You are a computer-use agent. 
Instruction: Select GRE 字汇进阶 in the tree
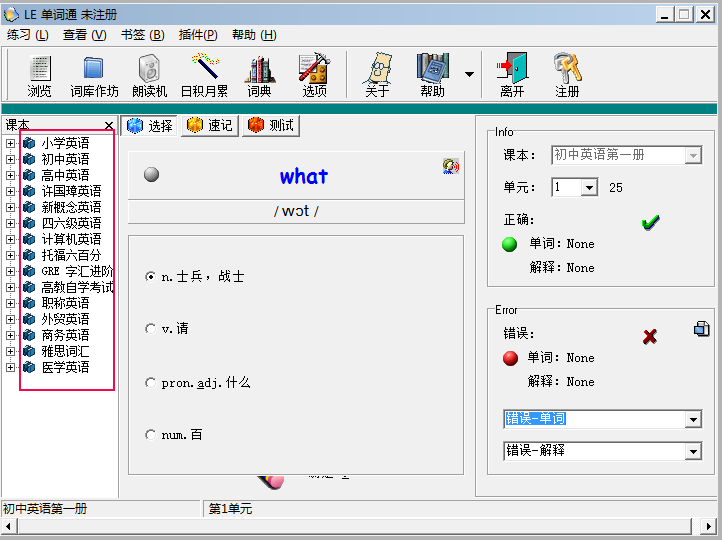click(77, 271)
